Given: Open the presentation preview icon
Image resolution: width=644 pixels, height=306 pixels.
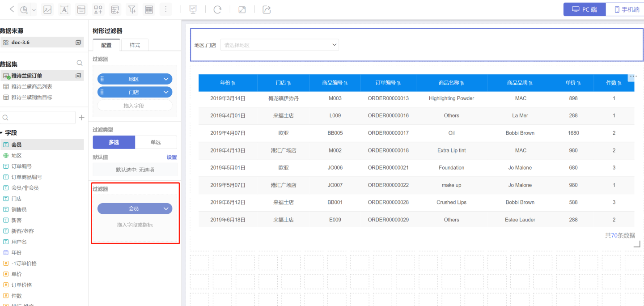Looking at the screenshot, I should [x=193, y=9].
